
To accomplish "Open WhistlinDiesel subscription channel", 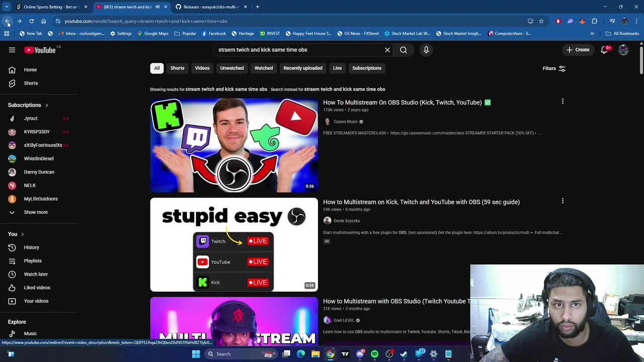I will pyautogui.click(x=39, y=159).
